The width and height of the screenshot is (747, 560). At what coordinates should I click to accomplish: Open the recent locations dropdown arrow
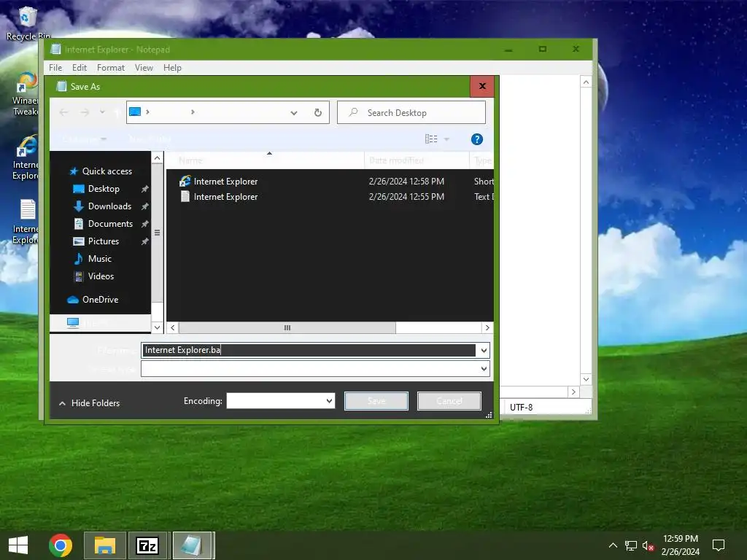click(x=102, y=112)
